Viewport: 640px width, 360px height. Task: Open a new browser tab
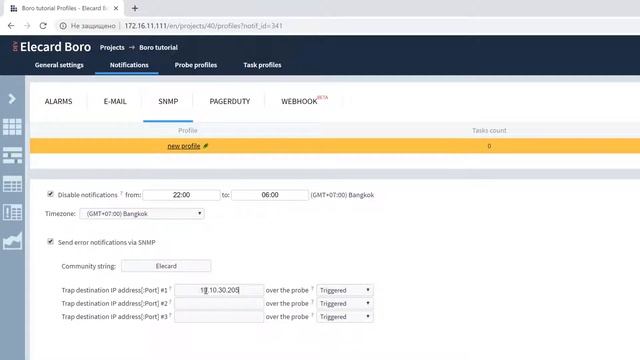pos(135,8)
